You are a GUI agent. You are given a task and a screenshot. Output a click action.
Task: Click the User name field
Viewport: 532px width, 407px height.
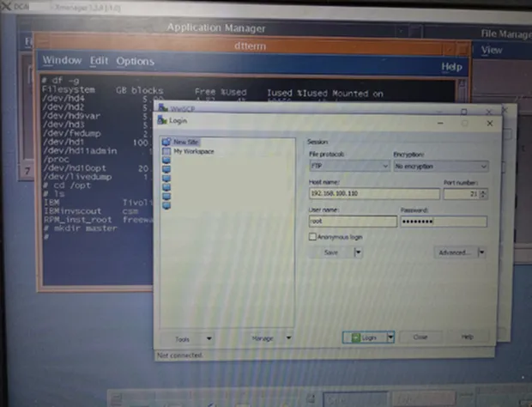[353, 222]
